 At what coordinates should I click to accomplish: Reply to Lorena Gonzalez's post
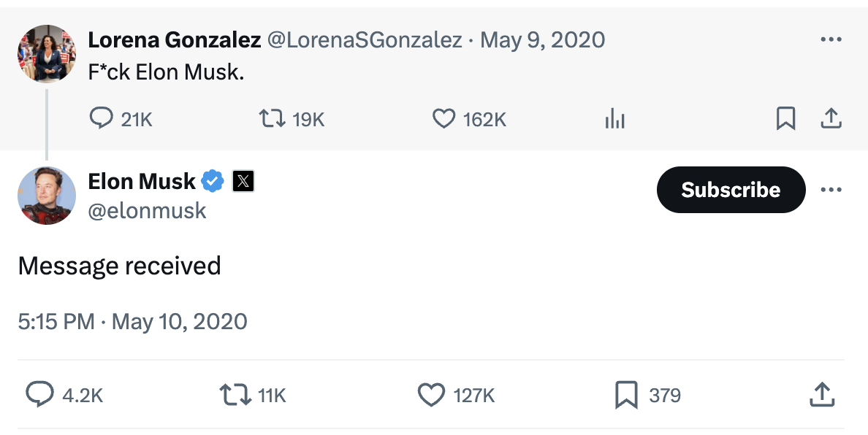[100, 118]
